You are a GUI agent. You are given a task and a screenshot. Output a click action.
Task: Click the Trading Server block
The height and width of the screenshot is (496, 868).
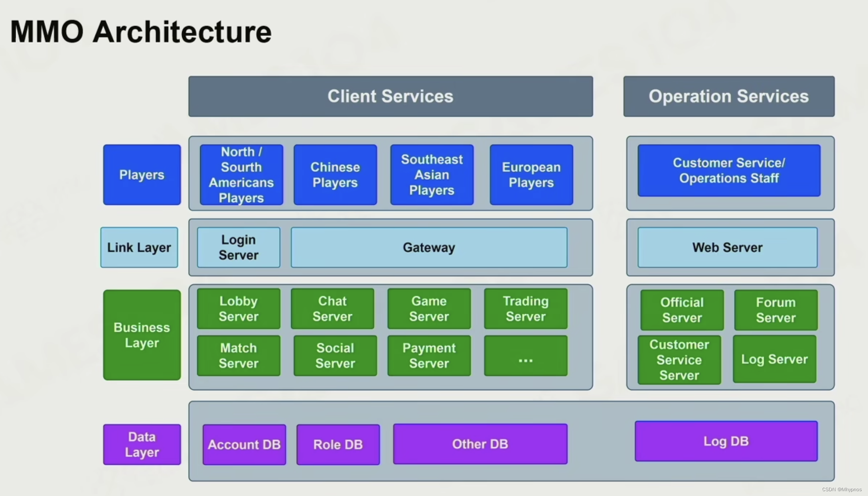click(525, 309)
